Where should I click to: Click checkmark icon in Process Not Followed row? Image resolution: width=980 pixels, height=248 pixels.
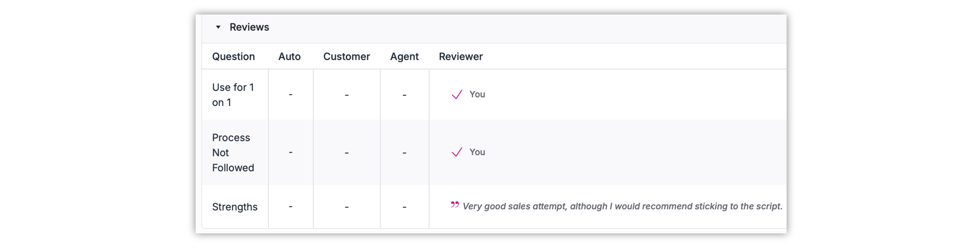point(456,152)
